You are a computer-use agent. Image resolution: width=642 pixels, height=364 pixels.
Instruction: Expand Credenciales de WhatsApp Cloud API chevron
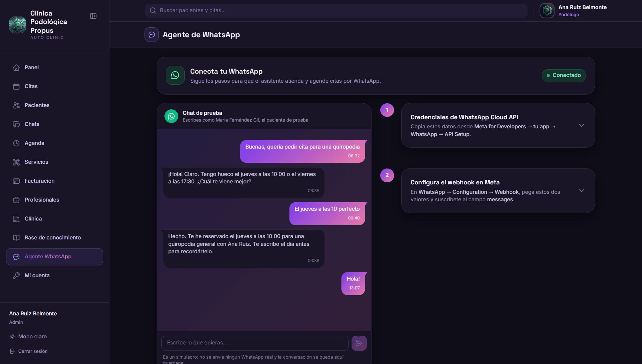click(582, 125)
